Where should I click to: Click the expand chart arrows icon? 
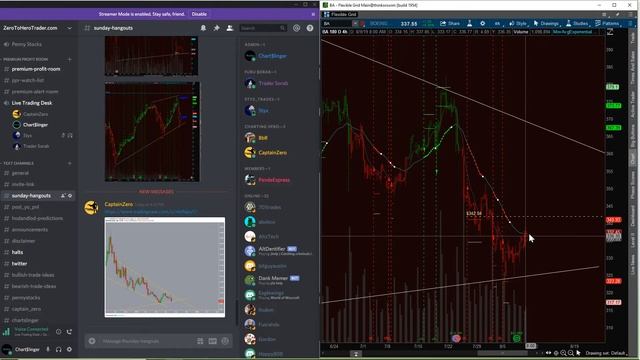(610, 32)
